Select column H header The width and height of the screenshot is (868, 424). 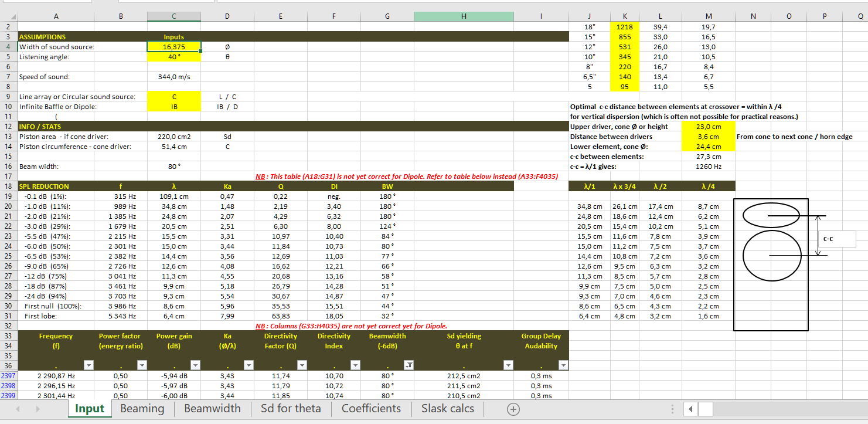(464, 17)
